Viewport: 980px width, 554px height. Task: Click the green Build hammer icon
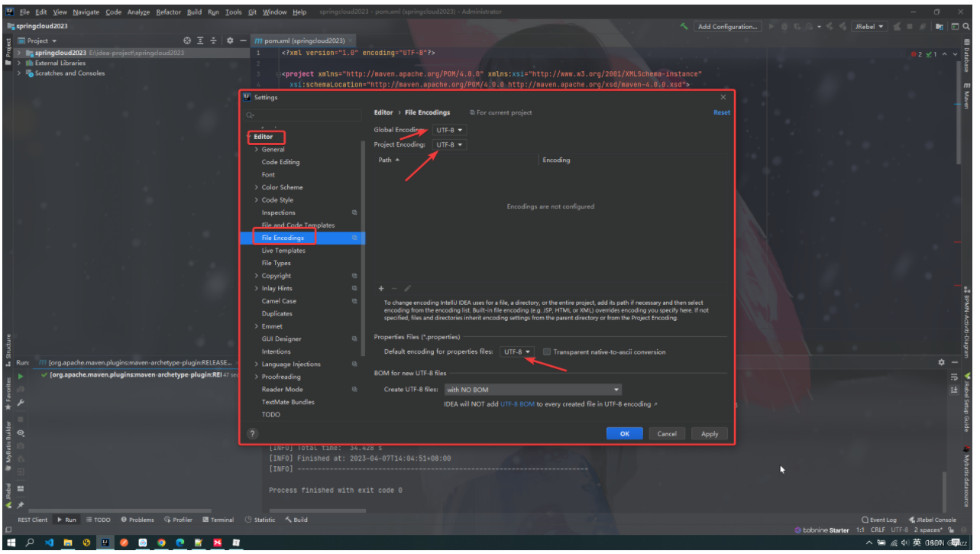tap(684, 27)
